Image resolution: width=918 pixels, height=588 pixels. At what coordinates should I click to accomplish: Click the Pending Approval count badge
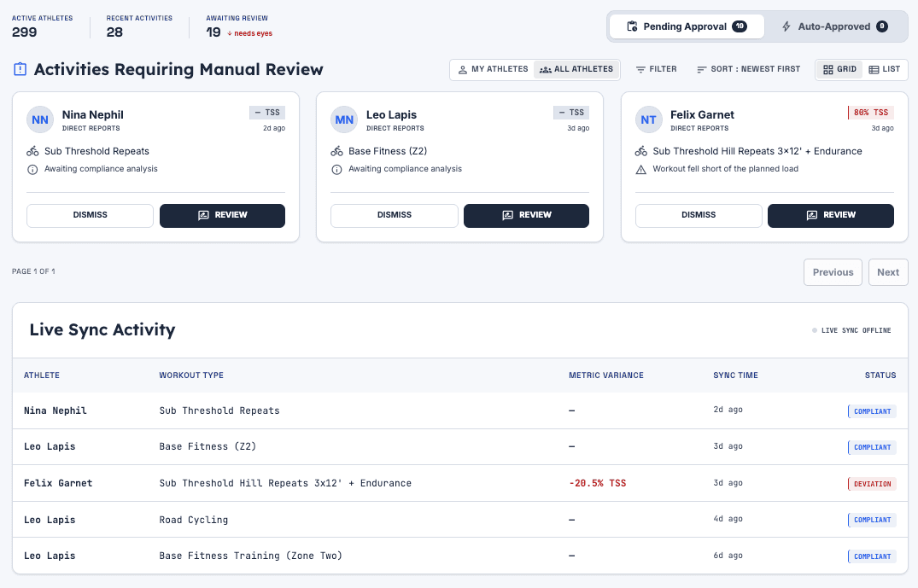click(x=740, y=26)
